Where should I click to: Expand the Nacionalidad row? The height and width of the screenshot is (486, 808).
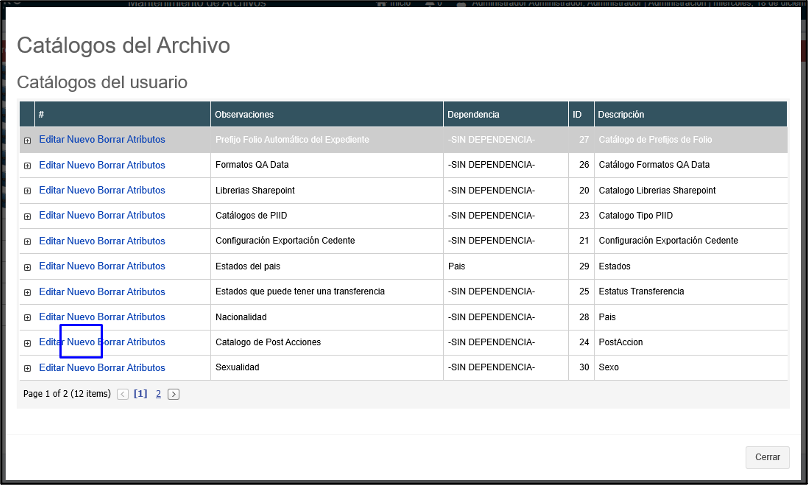coord(27,318)
